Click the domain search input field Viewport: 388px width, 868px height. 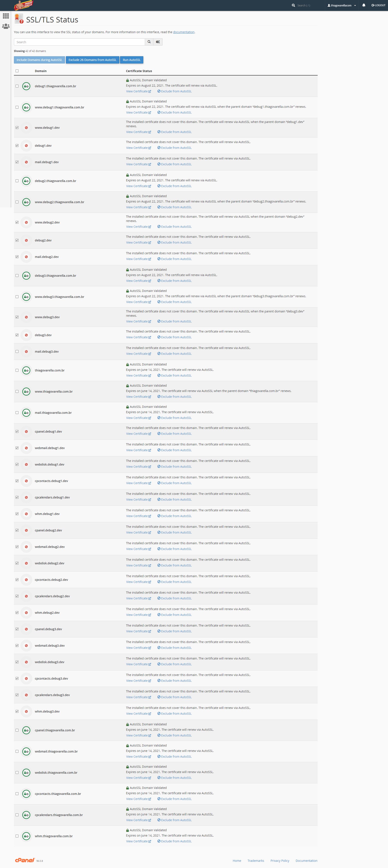[79, 42]
